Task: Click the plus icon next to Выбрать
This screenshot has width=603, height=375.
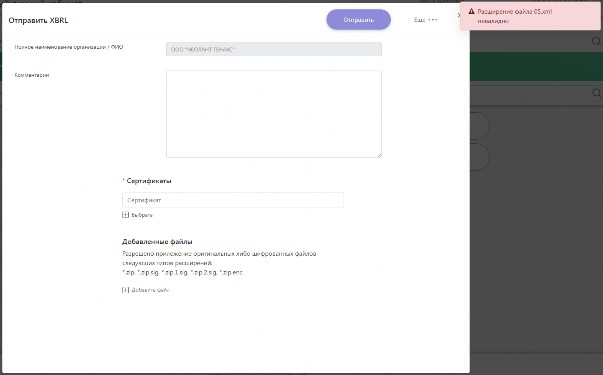Action: click(x=125, y=215)
